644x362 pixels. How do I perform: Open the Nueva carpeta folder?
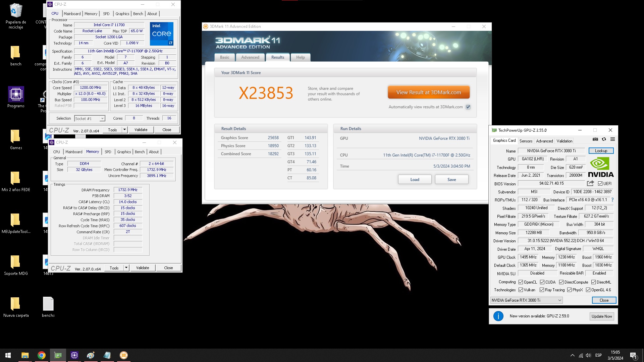(16, 307)
